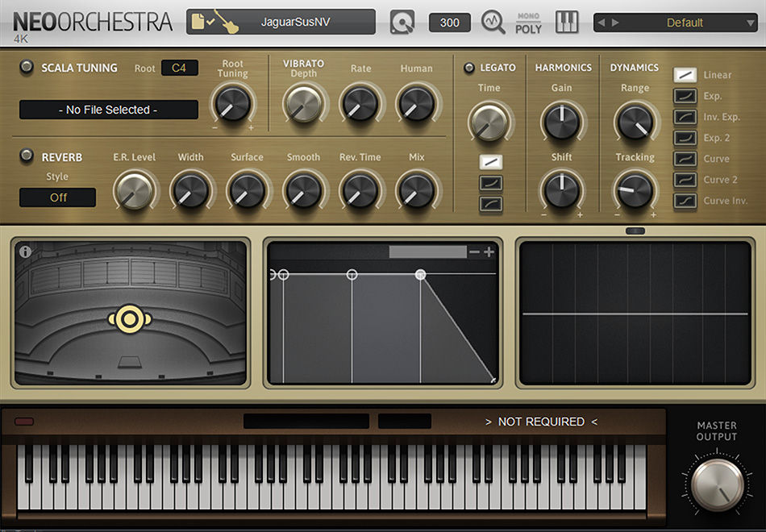Viewport: 766px width, 532px height.
Task: Open the Default preset dropdown arrow
Action: pos(751,23)
